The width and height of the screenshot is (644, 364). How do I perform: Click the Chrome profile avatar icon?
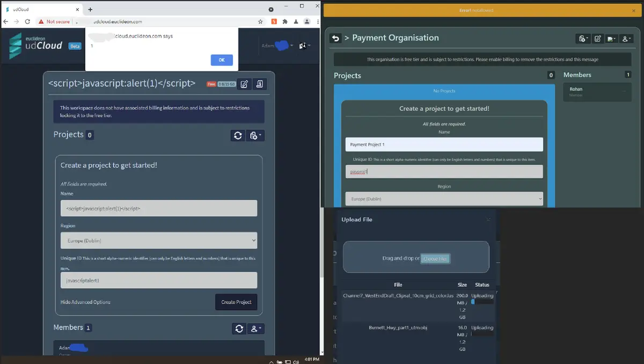click(306, 21)
